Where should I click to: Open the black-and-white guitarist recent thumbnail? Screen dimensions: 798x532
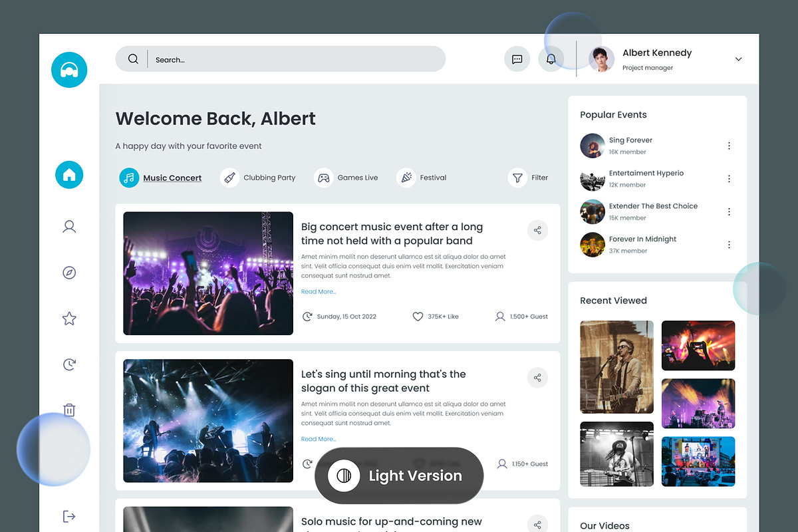coord(617,454)
